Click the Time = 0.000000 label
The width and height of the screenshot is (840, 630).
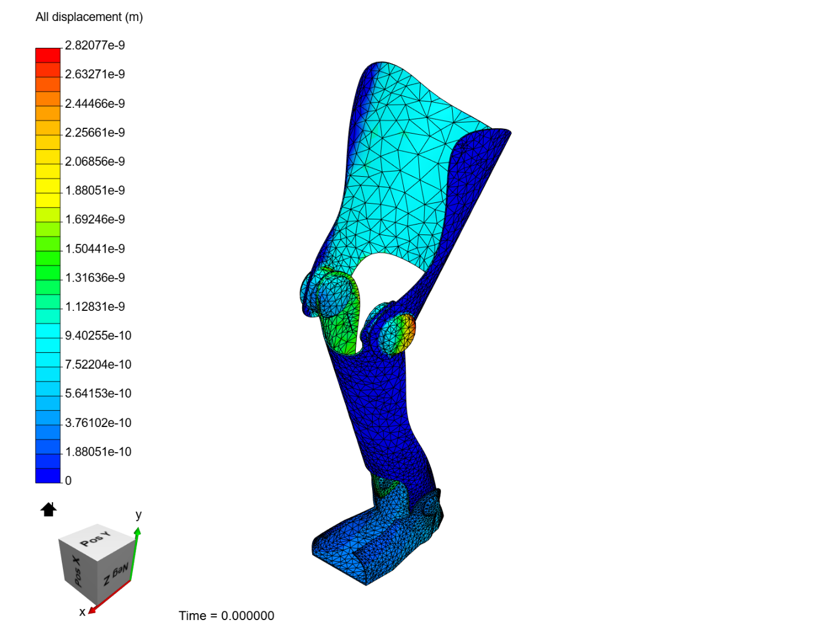click(x=226, y=616)
